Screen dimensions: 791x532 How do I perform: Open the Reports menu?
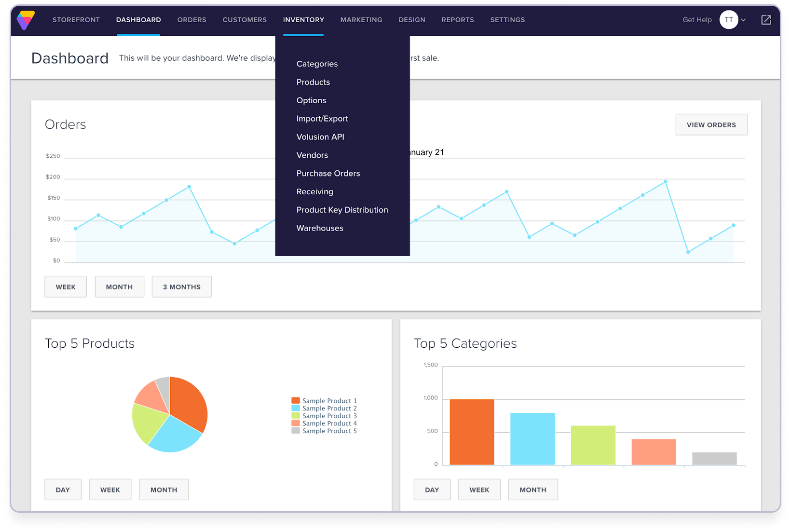pyautogui.click(x=457, y=20)
